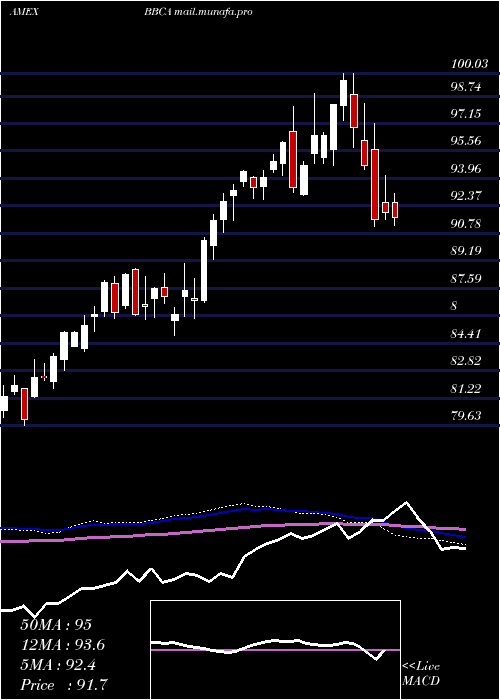
Task: Click the 89.19 price axis label
Action: (x=466, y=251)
